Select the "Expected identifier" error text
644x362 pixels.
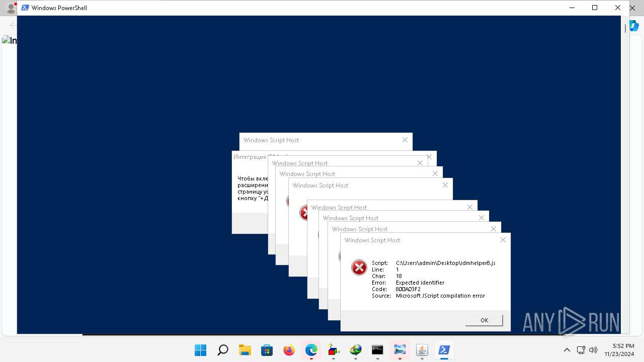point(420,283)
